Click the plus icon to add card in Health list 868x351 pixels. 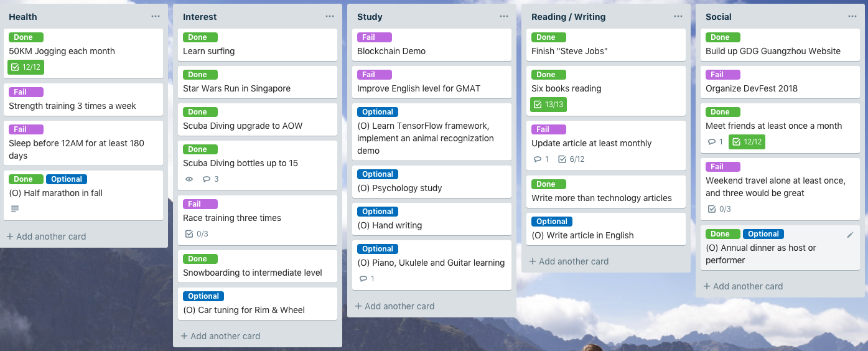pos(10,236)
